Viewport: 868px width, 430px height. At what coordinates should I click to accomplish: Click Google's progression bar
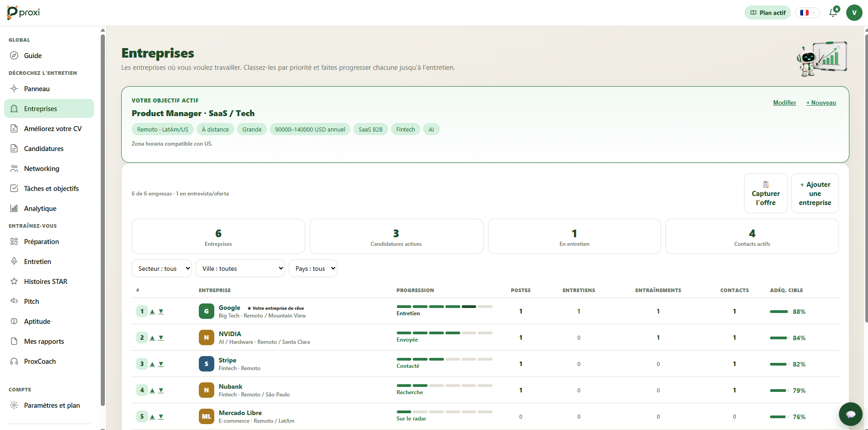click(444, 307)
